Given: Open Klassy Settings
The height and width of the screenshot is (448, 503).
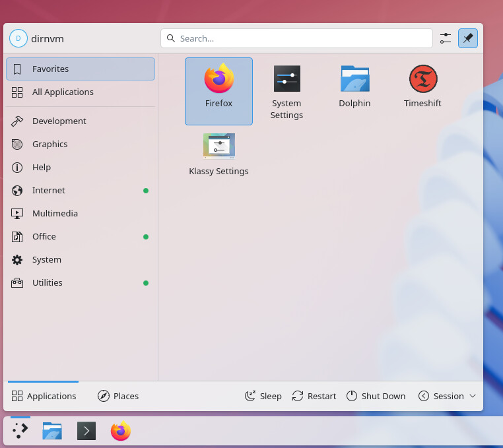Looking at the screenshot, I should click(218, 154).
